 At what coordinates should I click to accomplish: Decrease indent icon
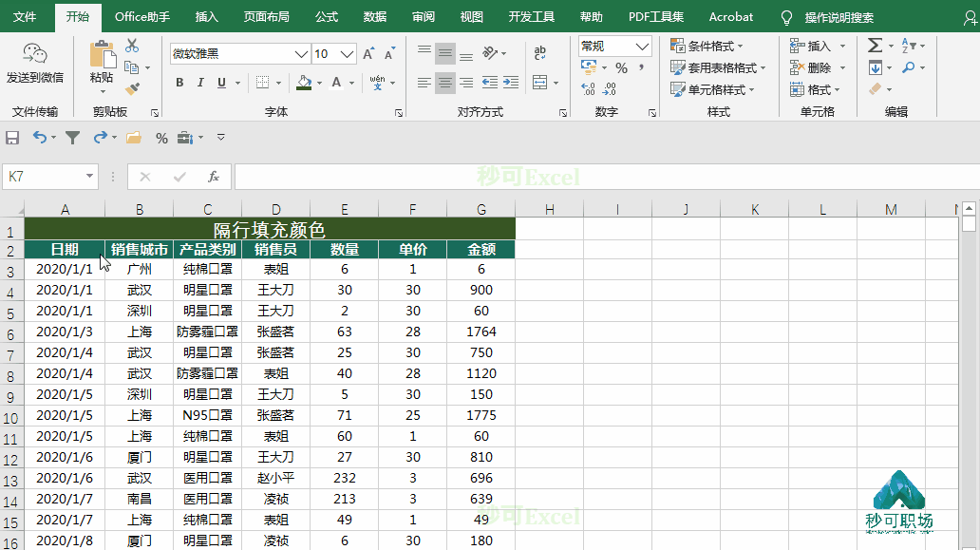(x=490, y=83)
